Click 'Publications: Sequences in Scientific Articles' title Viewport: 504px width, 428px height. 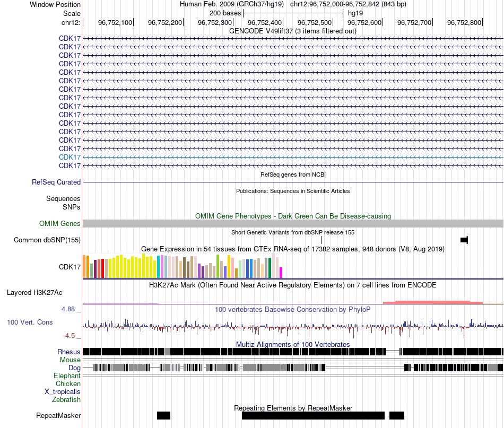[293, 191]
